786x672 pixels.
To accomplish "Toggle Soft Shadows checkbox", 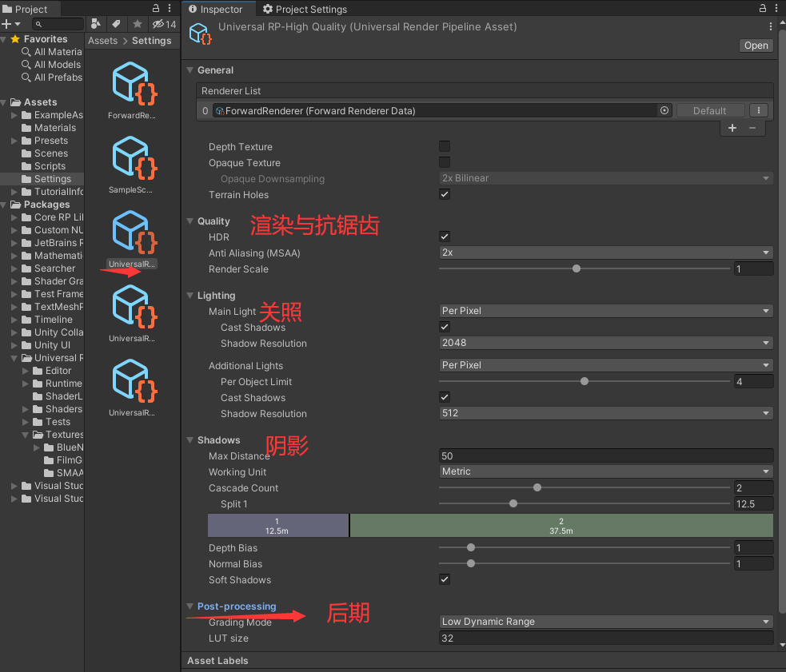I will (x=444, y=579).
